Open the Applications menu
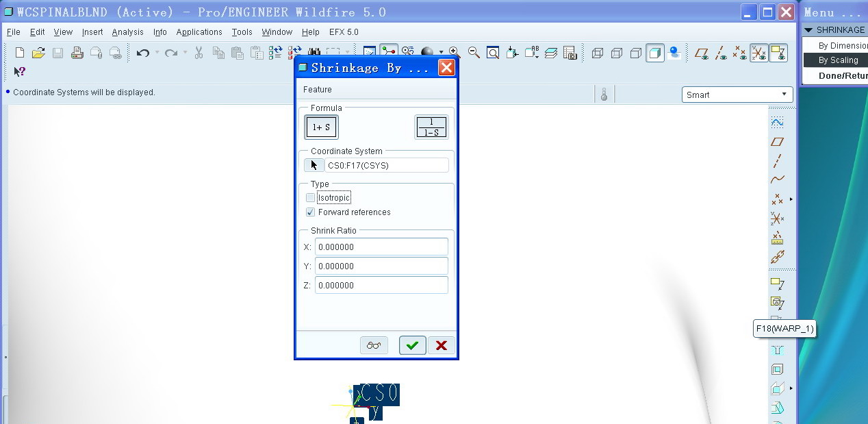The image size is (868, 424). tap(199, 32)
